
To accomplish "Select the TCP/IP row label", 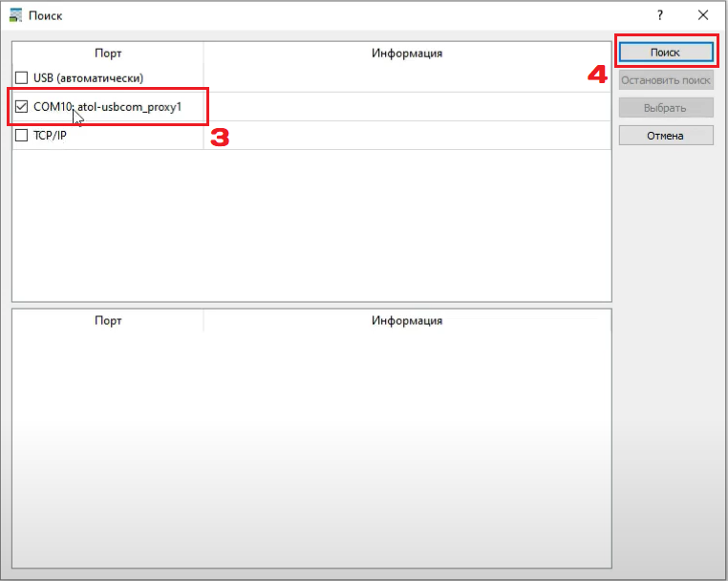I will click(x=50, y=135).
